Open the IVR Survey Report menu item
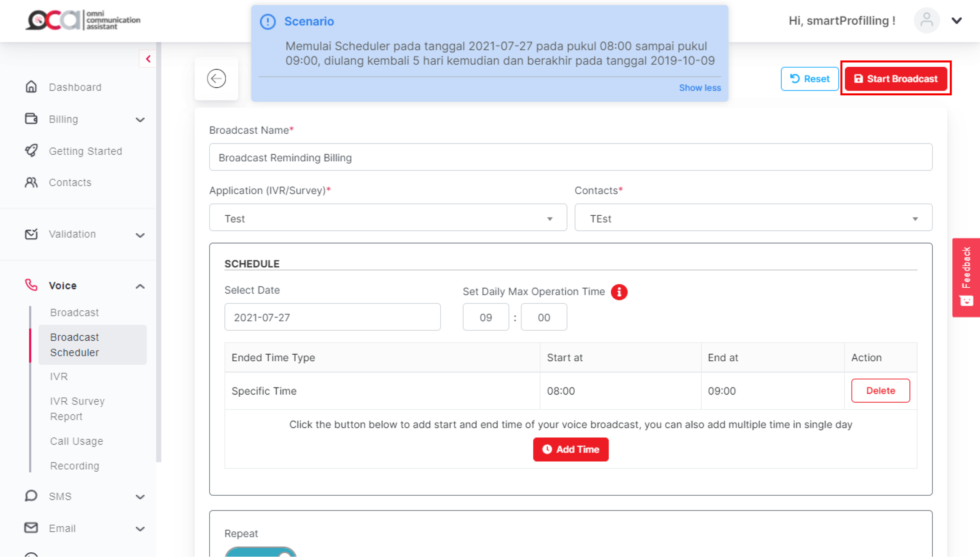Screen dimensions: 980x557 click(x=77, y=408)
